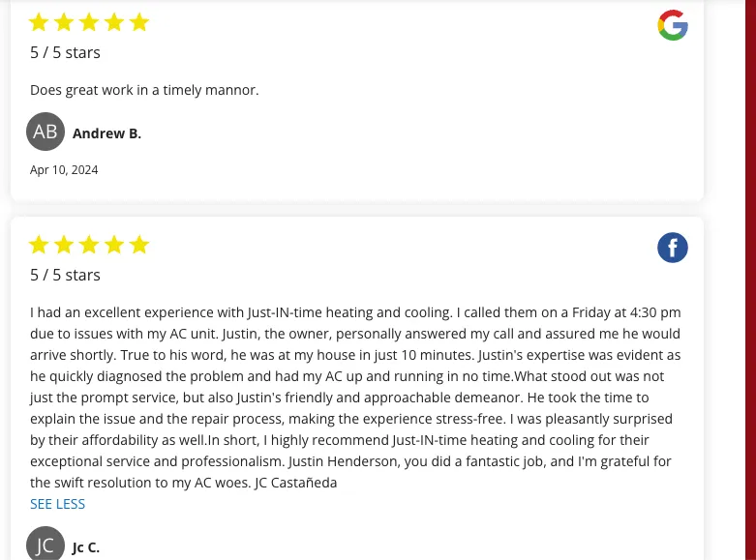This screenshot has width=756, height=560.
Task: Click the "Does great work in a timely mannor" text
Action: [144, 90]
